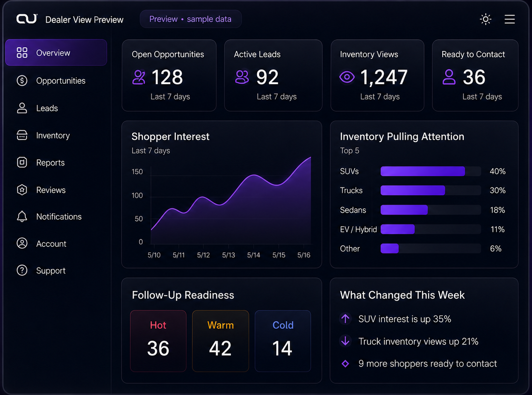This screenshot has width=532, height=395.
Task: Click the Active Leads card title
Action: point(257,54)
